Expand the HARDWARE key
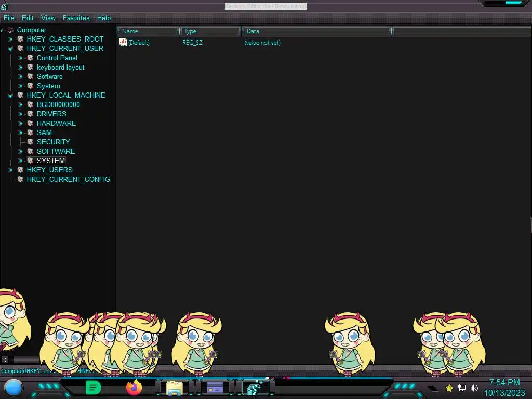 coord(20,123)
